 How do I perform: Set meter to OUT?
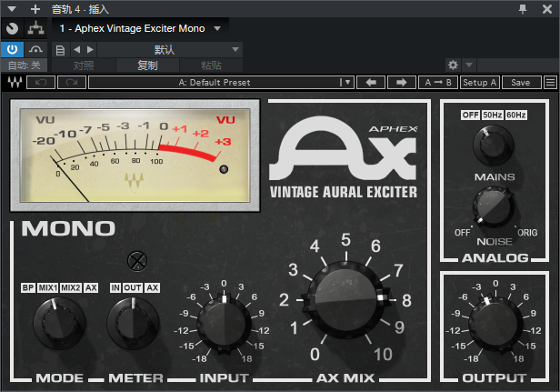pyautogui.click(x=133, y=287)
